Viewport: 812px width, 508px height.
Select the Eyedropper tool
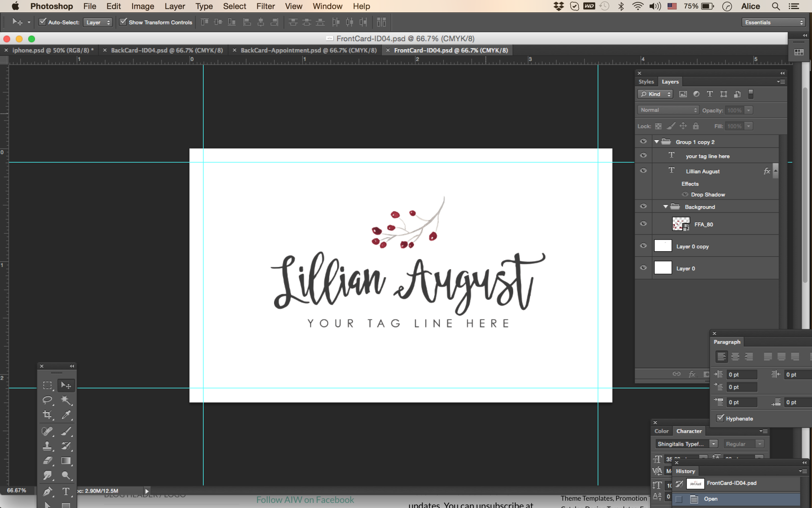coord(66,415)
